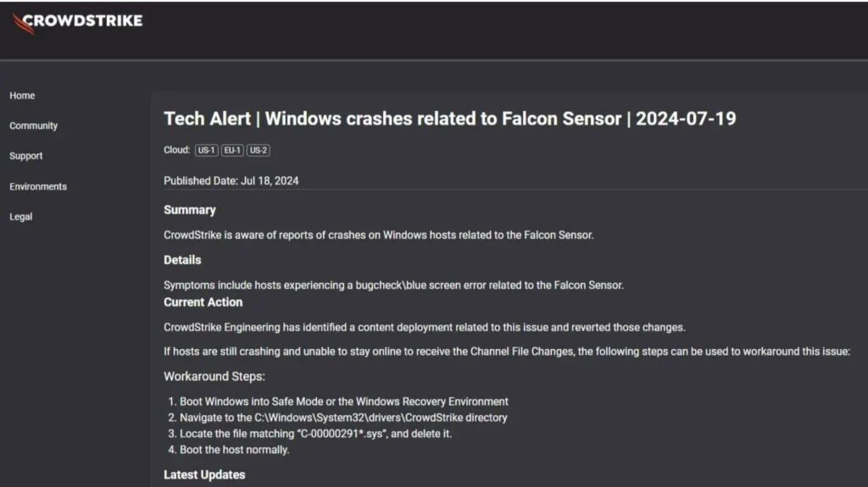The height and width of the screenshot is (487, 868).
Task: Click the CrowdStrike drivers directory path step
Action: pyautogui.click(x=343, y=418)
